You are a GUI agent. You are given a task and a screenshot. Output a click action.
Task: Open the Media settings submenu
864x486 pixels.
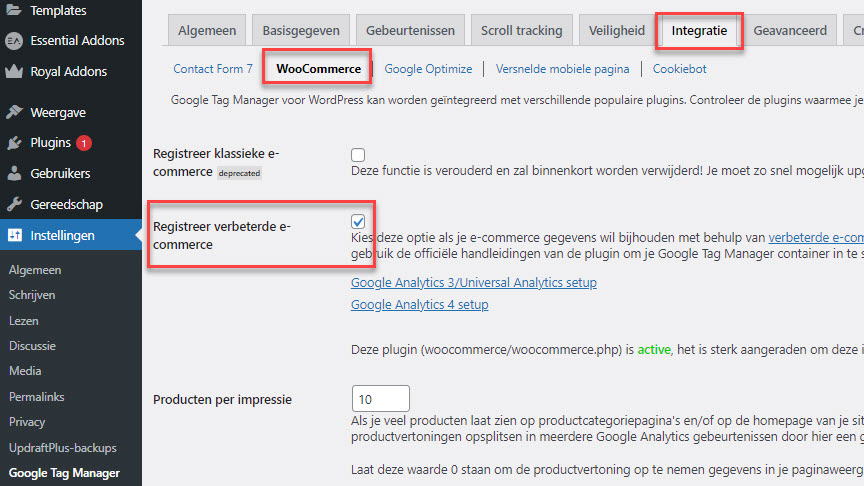[x=25, y=371]
